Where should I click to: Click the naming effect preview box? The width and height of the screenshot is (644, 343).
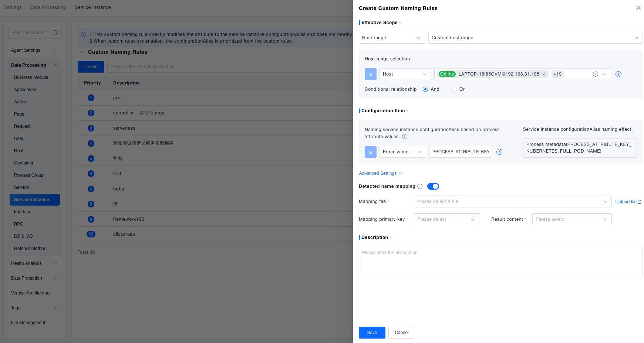click(580, 148)
